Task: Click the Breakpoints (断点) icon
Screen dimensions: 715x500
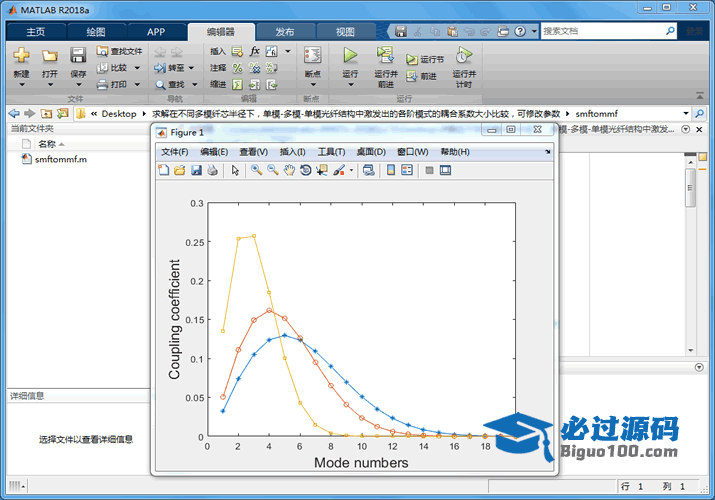Action: [x=312, y=55]
